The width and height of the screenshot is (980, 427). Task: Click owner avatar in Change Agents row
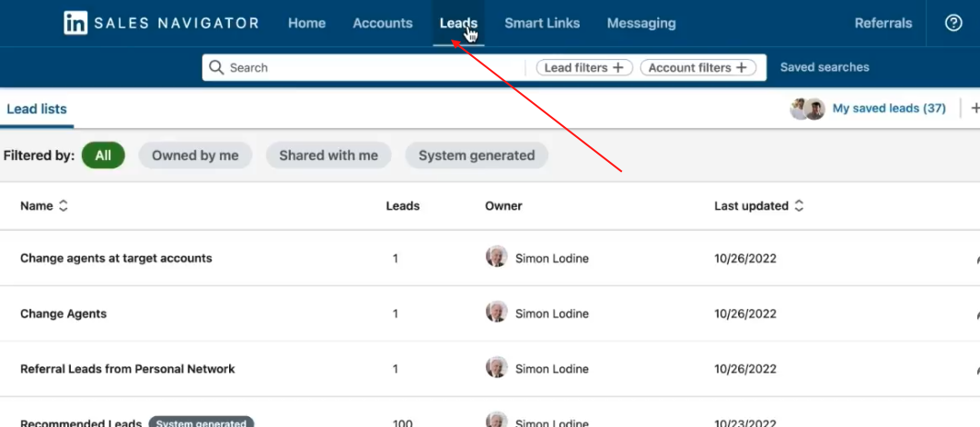(496, 313)
